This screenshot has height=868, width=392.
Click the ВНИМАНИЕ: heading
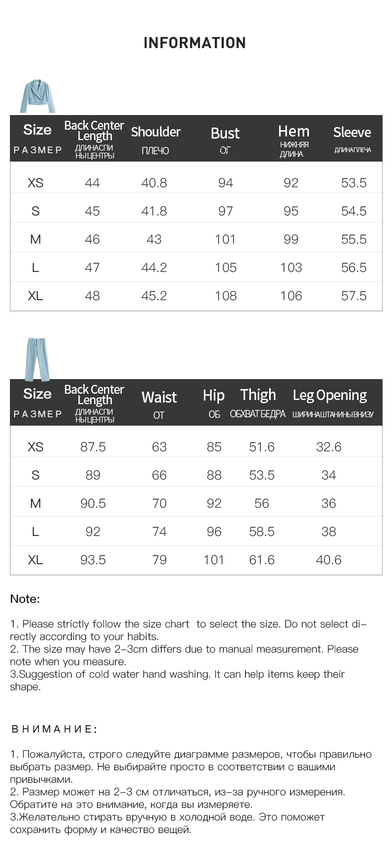[54, 729]
